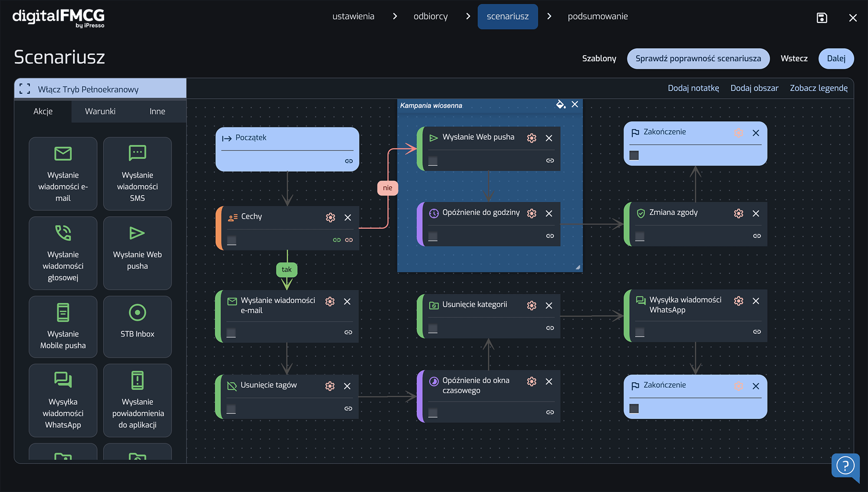Select STB Inbox action tile
The width and height of the screenshot is (868, 492).
[x=137, y=326]
